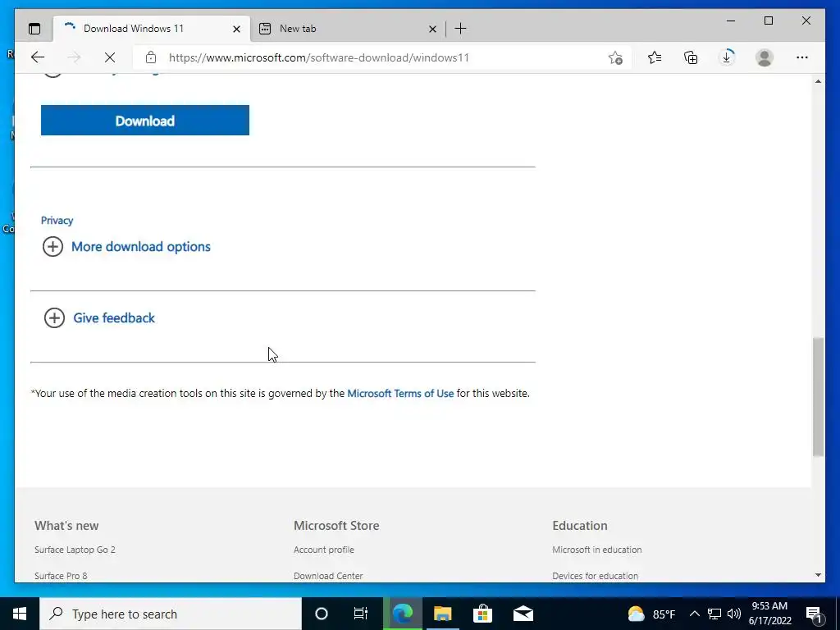The image size is (840, 630).
Task: Open Settings and more menu
Action: (802, 57)
